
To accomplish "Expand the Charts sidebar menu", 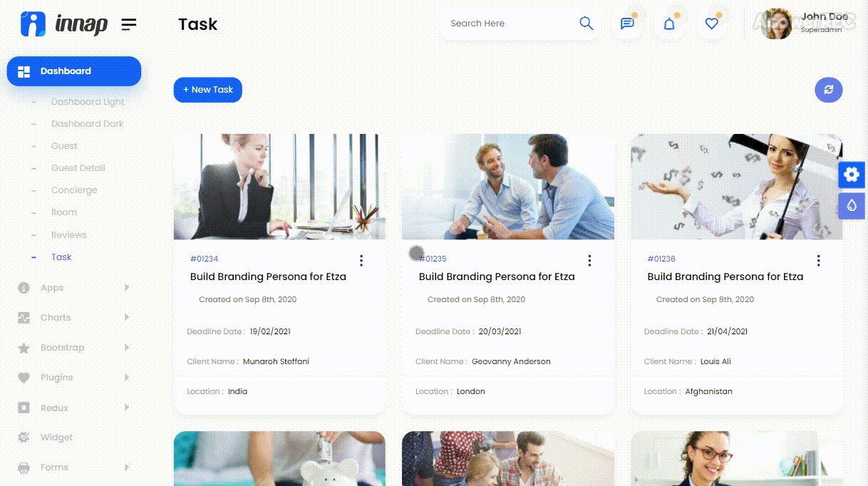I will pos(56,318).
